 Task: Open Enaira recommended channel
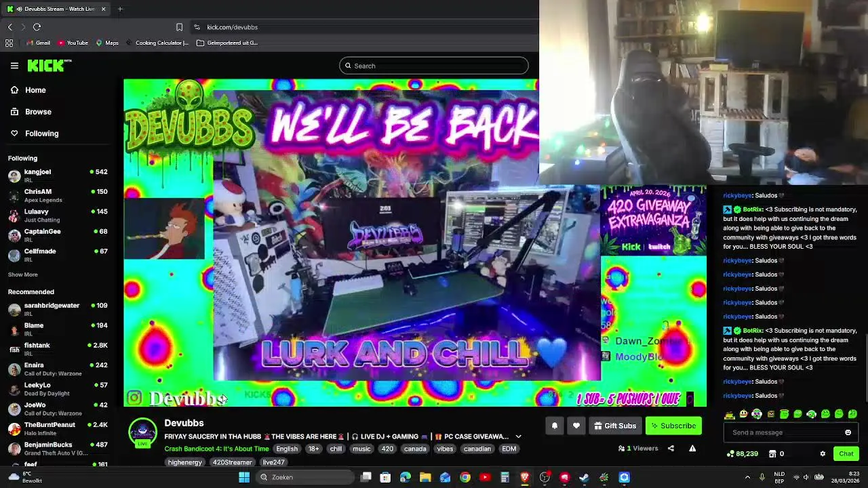(x=58, y=369)
